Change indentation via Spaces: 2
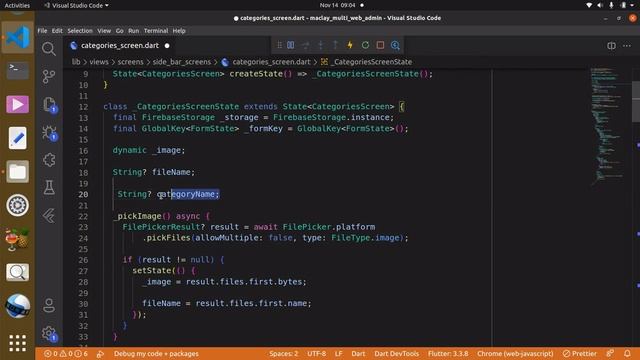 click(284, 353)
